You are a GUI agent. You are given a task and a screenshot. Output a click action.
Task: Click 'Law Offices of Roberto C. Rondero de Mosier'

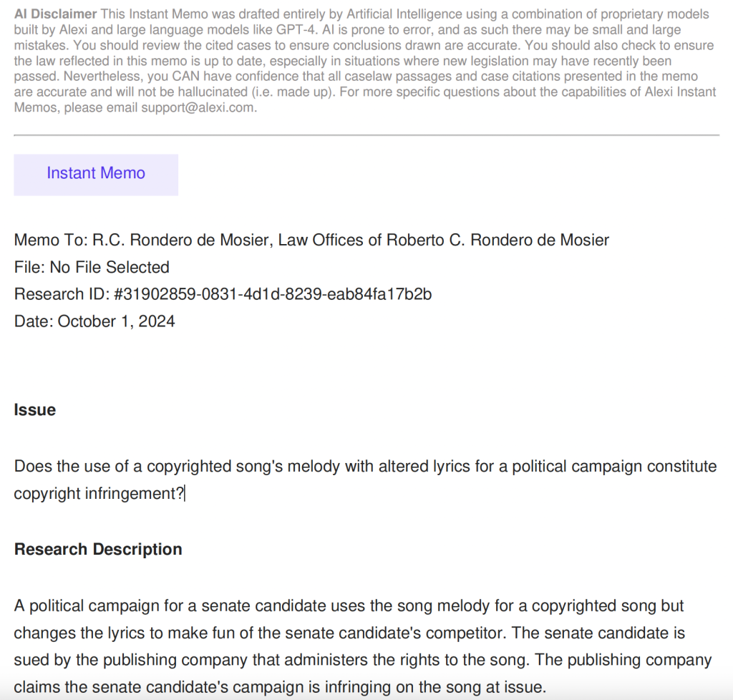tap(443, 240)
